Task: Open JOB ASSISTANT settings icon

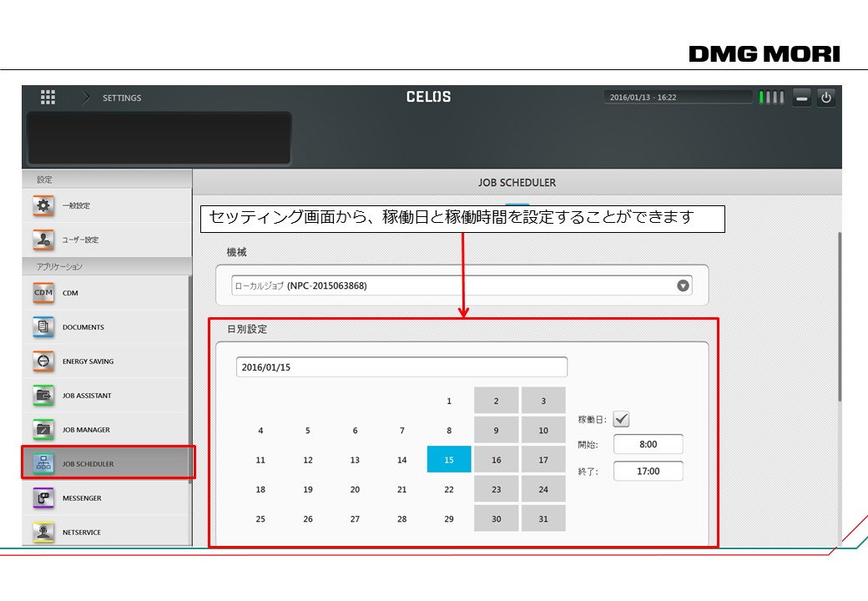Action: pos(43,396)
